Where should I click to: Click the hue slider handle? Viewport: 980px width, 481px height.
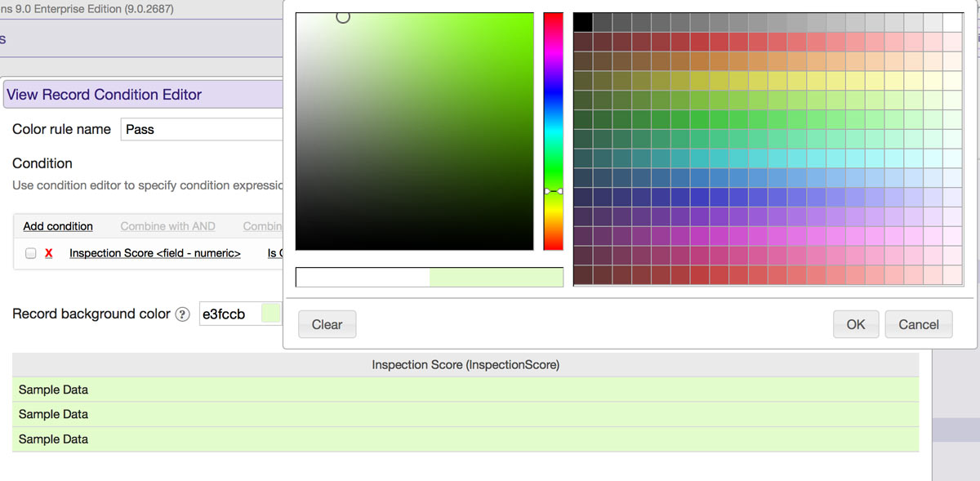pos(553,191)
